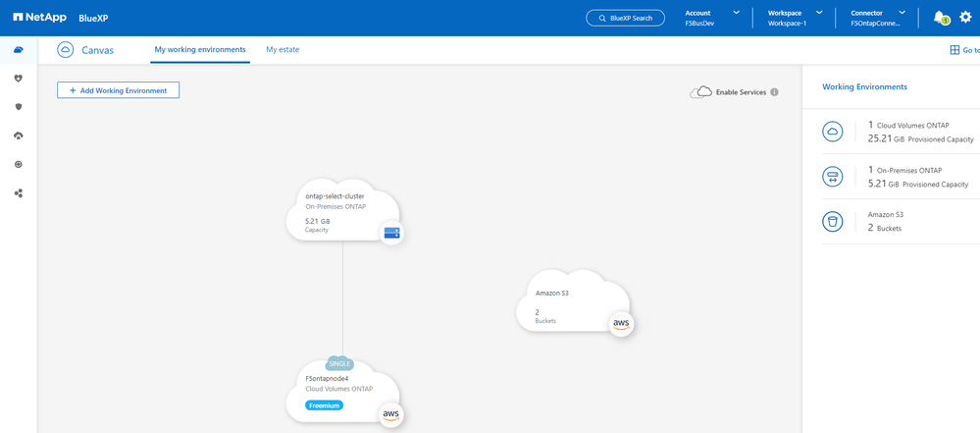Open the notifications bell icon
This screenshot has height=433, width=980.
940,18
